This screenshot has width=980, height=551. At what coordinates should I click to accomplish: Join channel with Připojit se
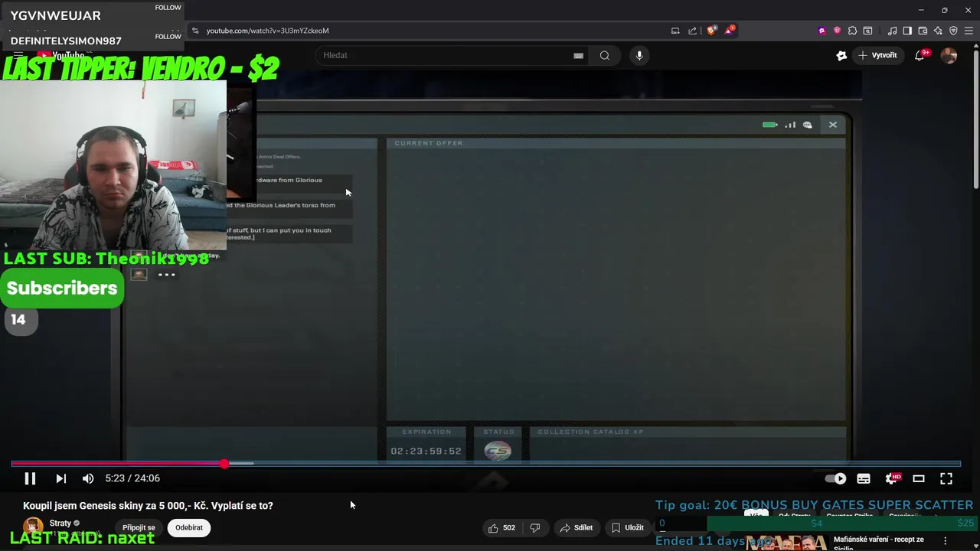(139, 527)
